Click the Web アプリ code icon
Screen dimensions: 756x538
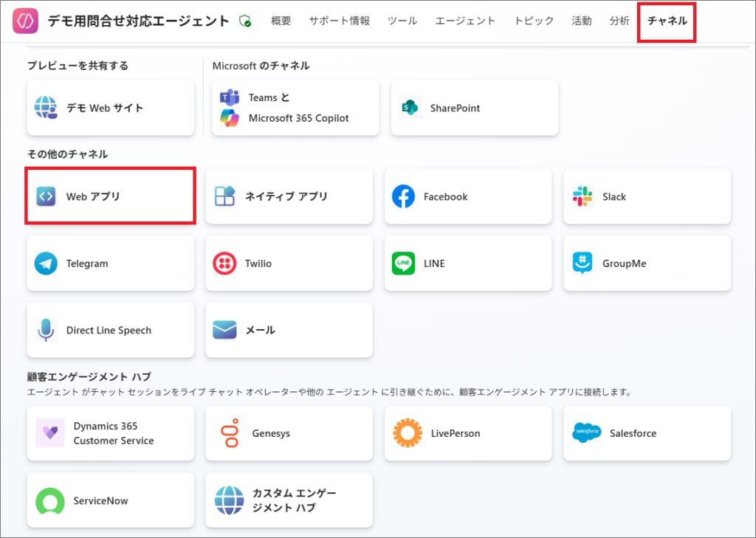[x=46, y=196]
